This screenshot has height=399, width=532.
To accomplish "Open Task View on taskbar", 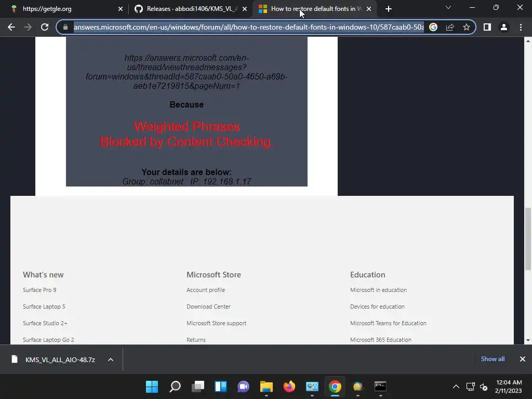I will coord(198,387).
